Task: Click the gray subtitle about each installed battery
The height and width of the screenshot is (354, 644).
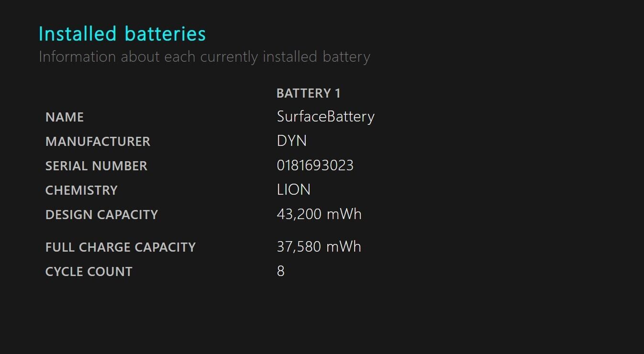Action: (204, 57)
